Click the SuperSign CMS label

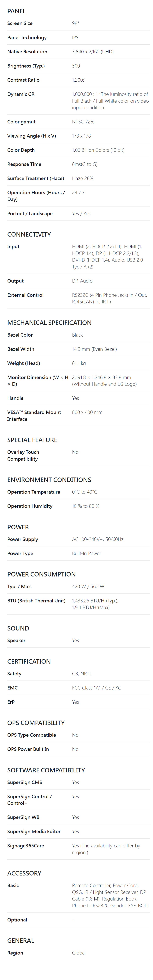pos(24,782)
